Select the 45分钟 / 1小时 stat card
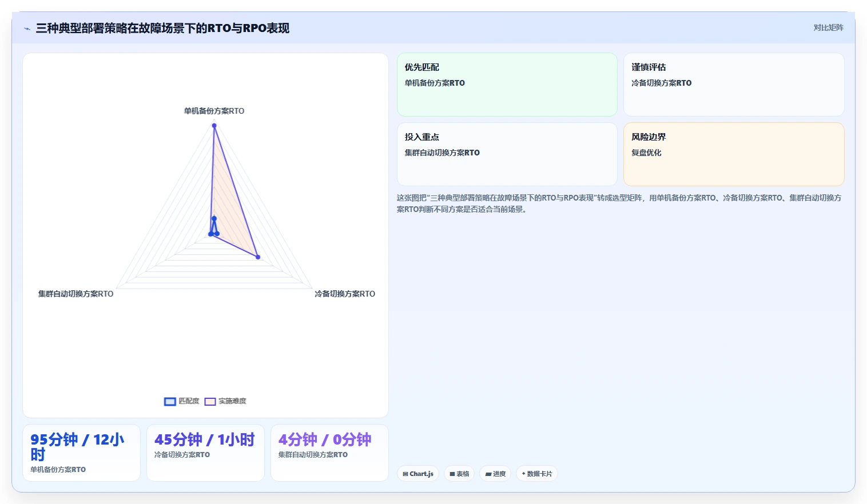The image size is (867, 504). tap(205, 453)
